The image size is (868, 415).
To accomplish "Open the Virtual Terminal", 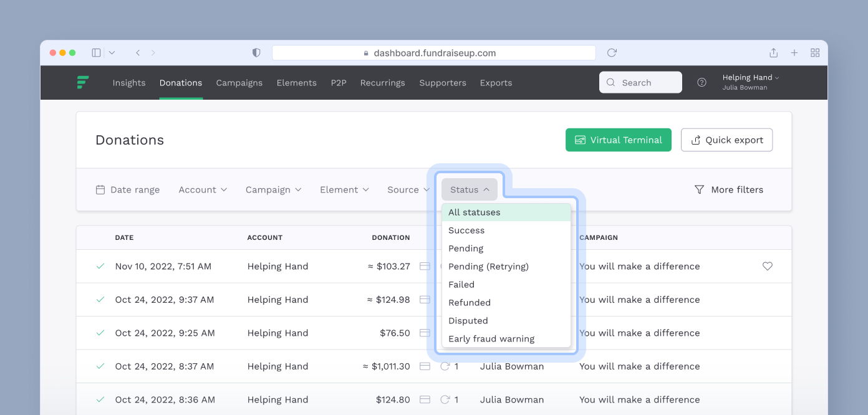I will 619,140.
